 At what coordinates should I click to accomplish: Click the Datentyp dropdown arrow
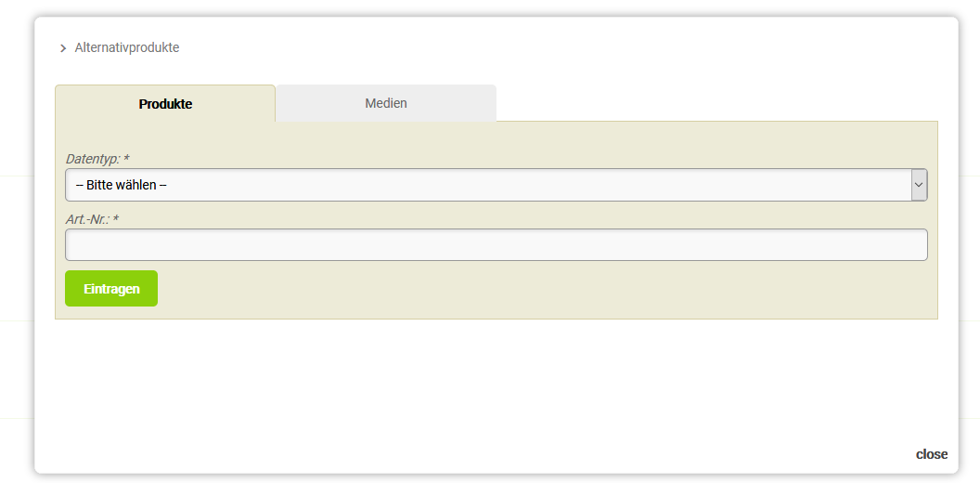coord(918,185)
